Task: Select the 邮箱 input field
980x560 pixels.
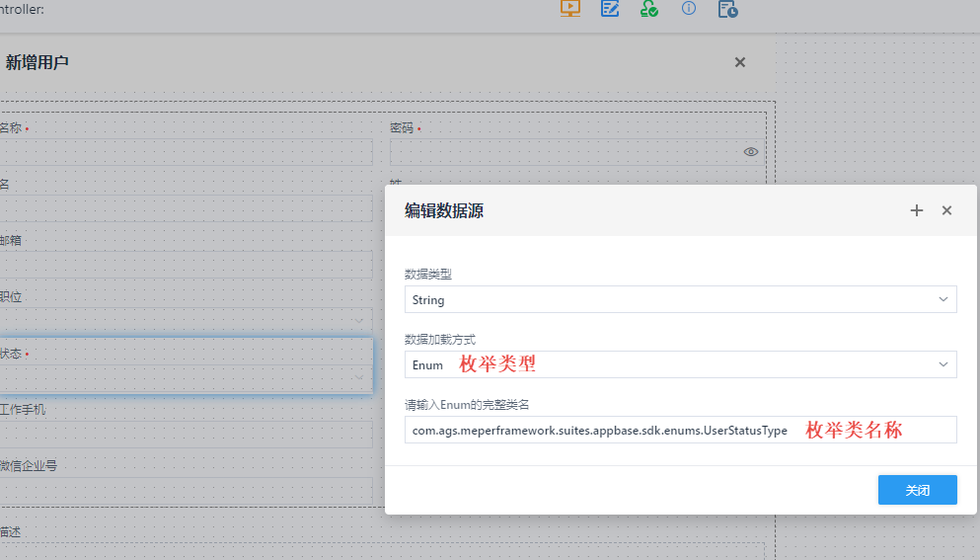Action: pos(185,265)
